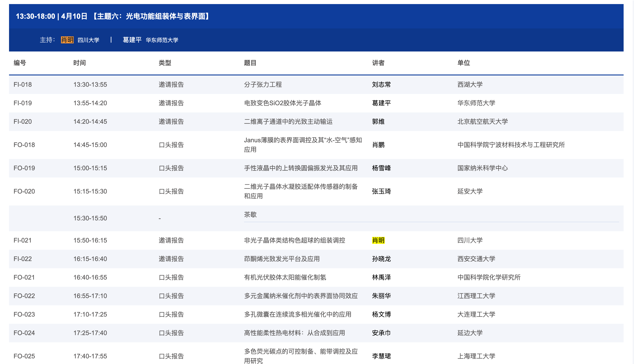Click speaker 葛建平 in FI-019 row

click(x=381, y=103)
